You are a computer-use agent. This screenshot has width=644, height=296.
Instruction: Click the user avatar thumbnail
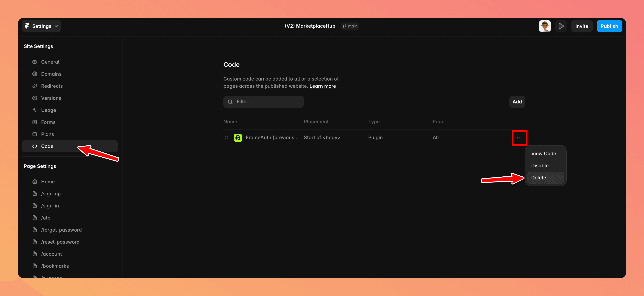point(545,26)
